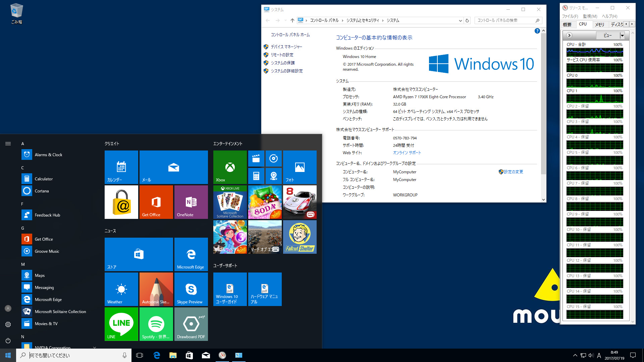
Task: Open the OneNote tile
Action: pyautogui.click(x=191, y=202)
